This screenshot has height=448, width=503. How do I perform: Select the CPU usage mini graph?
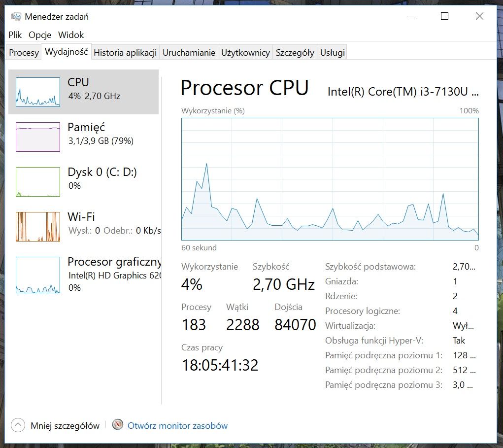[38, 92]
